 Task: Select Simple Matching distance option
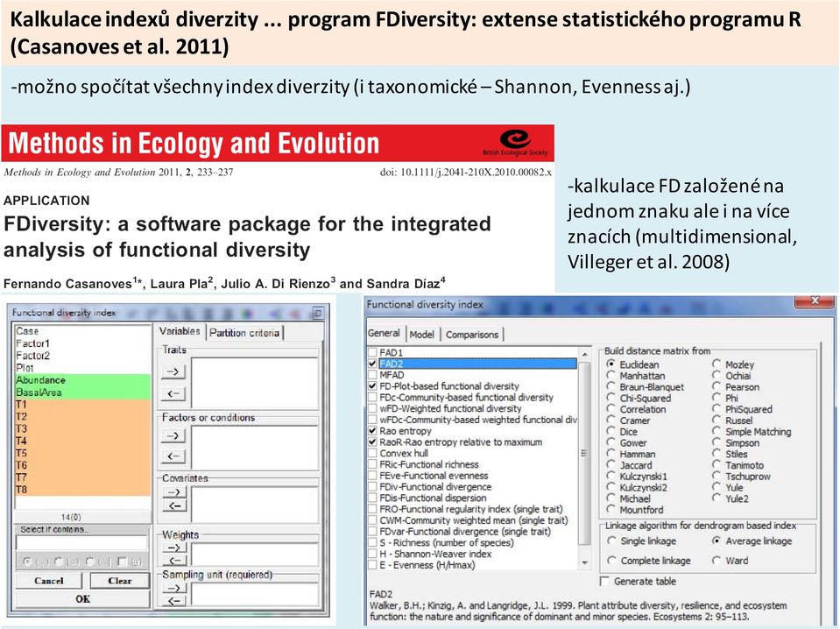tap(716, 431)
